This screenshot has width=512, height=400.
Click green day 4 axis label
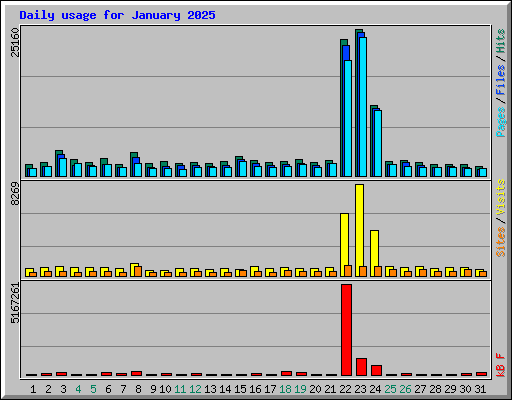click(x=78, y=389)
